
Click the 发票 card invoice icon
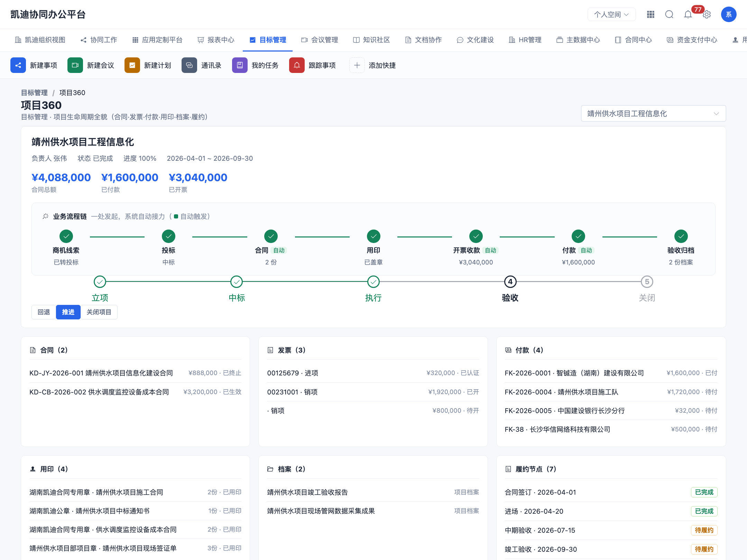(270, 350)
